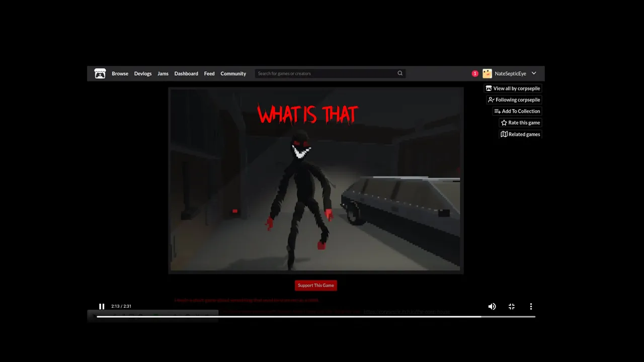Open NateSepticEye profile name

pyautogui.click(x=510, y=73)
